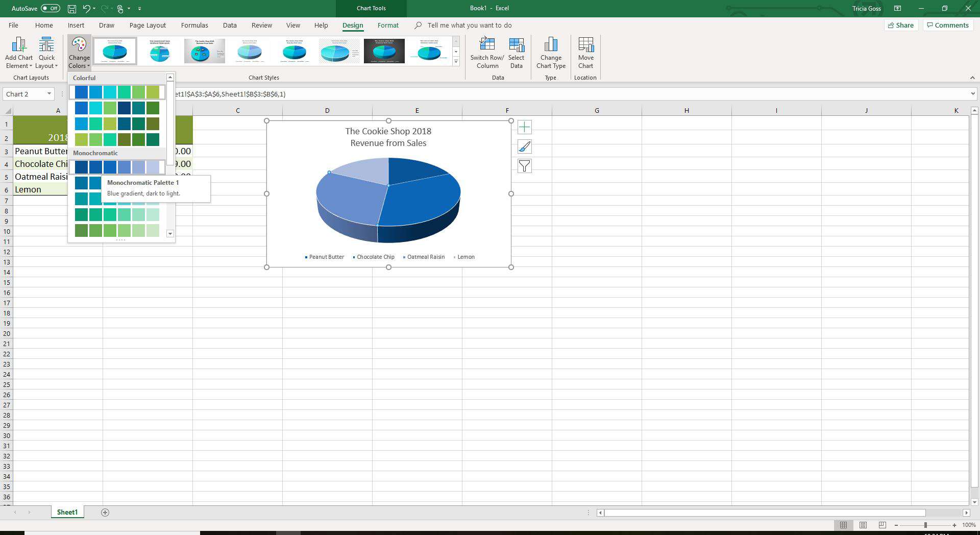Viewport: 980px width, 535px height.
Task: Click Change Chart Type icon
Action: pyautogui.click(x=551, y=53)
